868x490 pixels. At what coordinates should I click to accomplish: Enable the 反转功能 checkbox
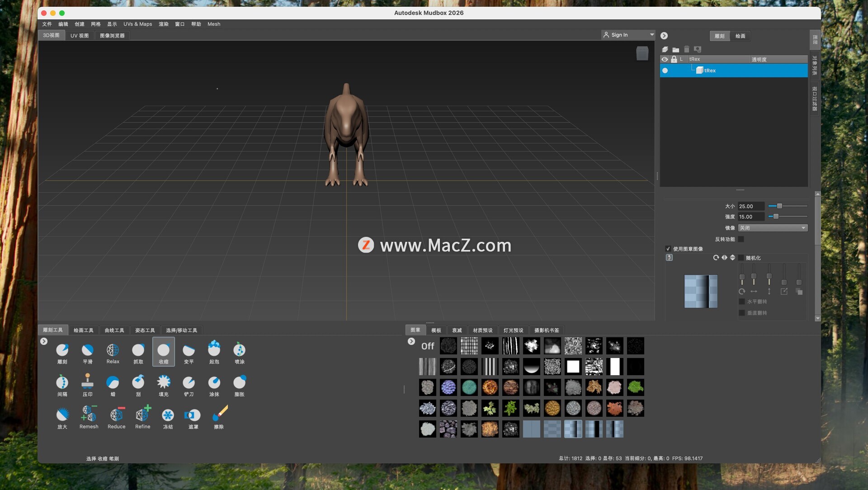[741, 239]
